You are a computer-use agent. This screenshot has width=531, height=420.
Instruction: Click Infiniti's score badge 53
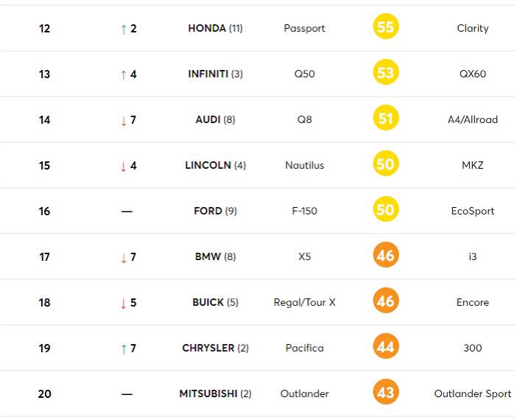coord(385,73)
